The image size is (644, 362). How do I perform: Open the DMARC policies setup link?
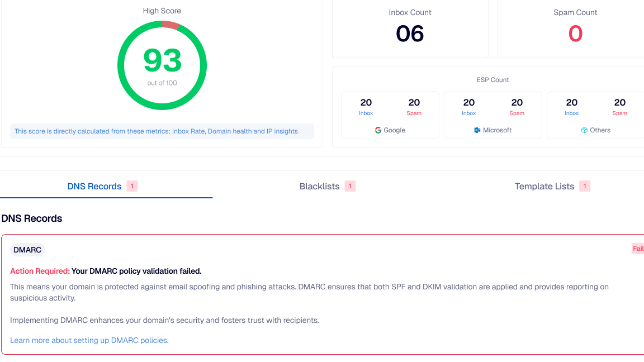(89, 340)
